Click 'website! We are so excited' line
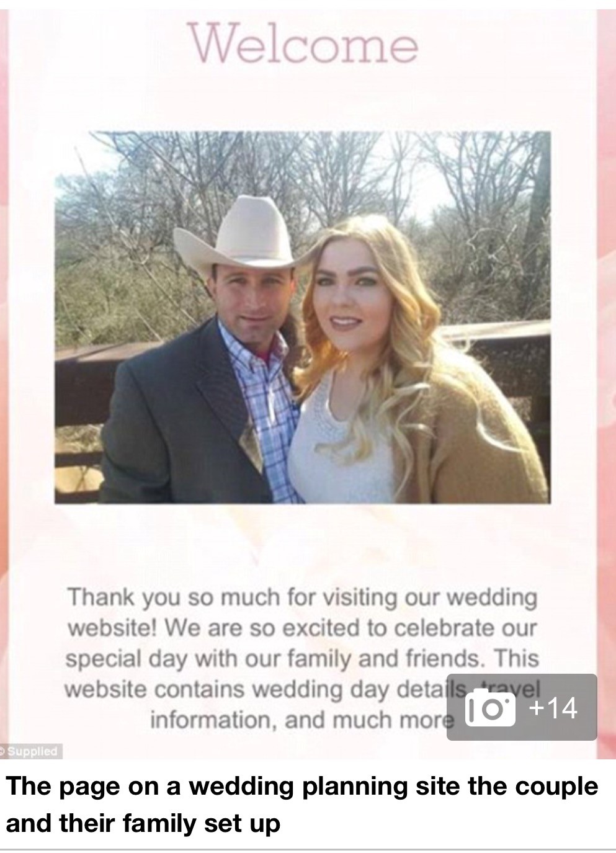616x853 pixels. pyautogui.click(x=301, y=628)
